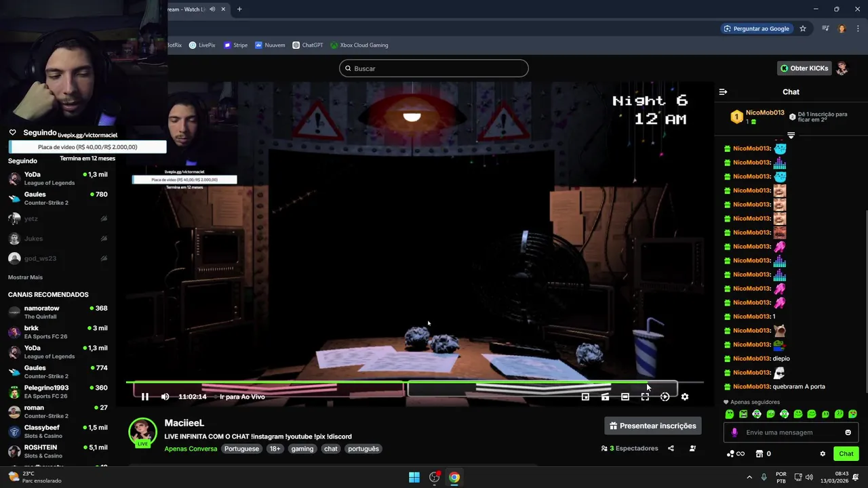Click the purple microphone icon in chat

click(734, 432)
